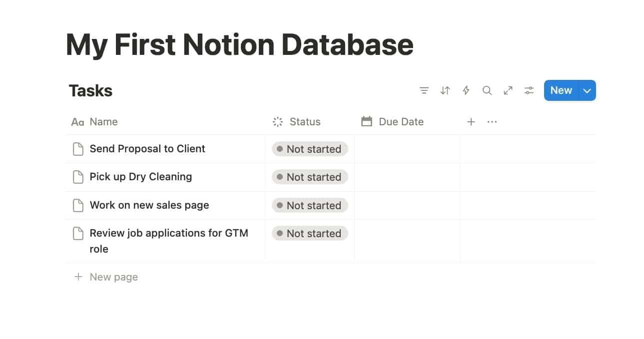Open the Status column header menu
Image resolution: width=644 pixels, height=339 pixels.
click(305, 121)
